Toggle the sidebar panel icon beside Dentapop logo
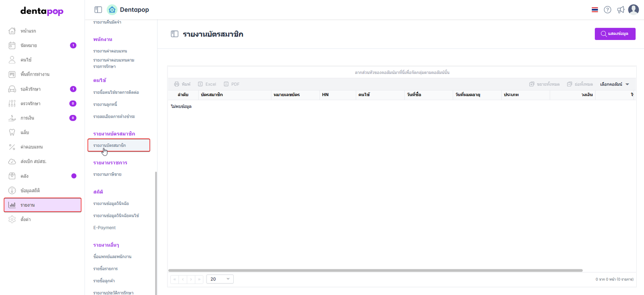The height and width of the screenshot is (295, 644). click(98, 10)
